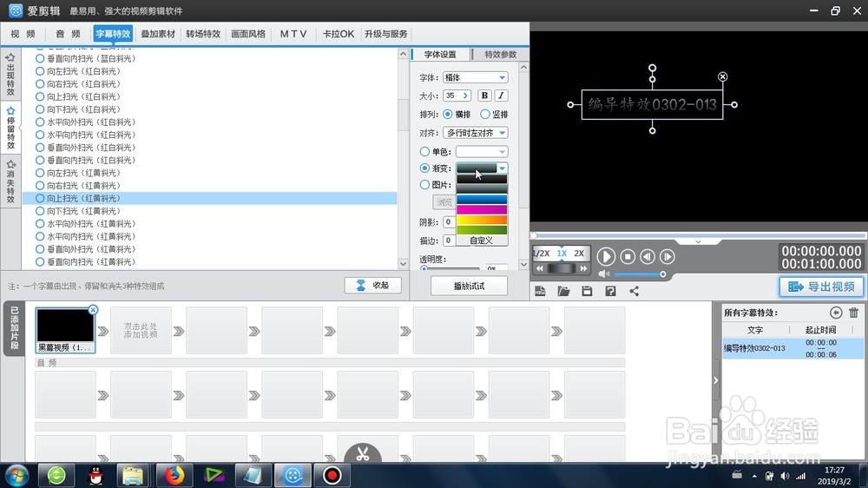The width and height of the screenshot is (868, 488).
Task: Click the 收起 collapse button
Action: 372,286
